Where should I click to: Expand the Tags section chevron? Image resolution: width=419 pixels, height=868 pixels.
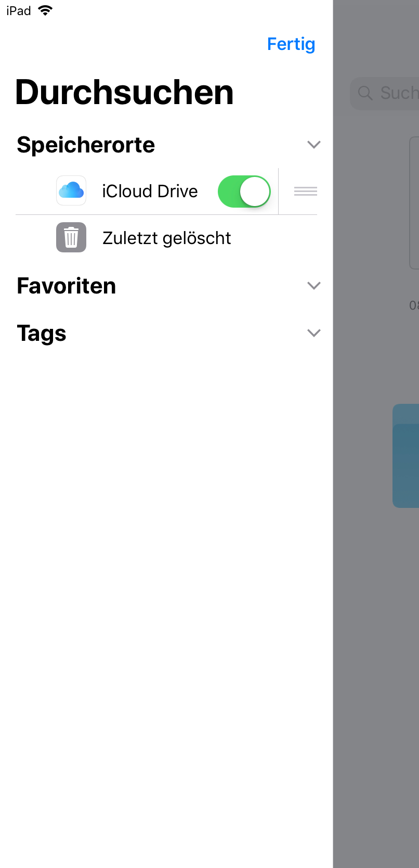(x=314, y=333)
